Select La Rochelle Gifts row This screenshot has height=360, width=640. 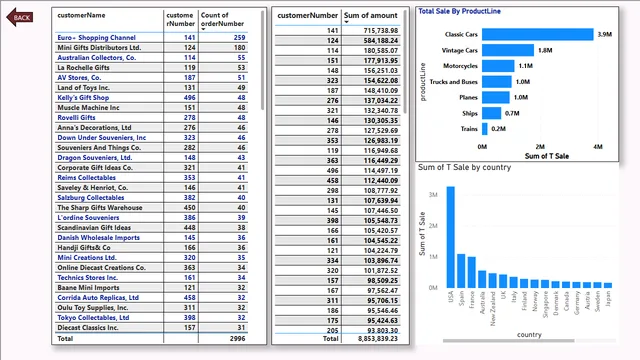(x=151, y=67)
